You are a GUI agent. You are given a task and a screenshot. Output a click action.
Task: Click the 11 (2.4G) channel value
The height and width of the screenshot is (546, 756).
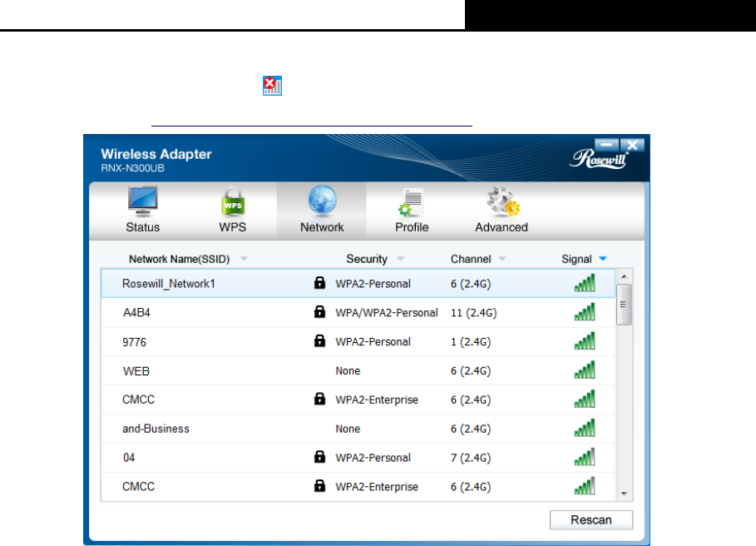coord(473,313)
